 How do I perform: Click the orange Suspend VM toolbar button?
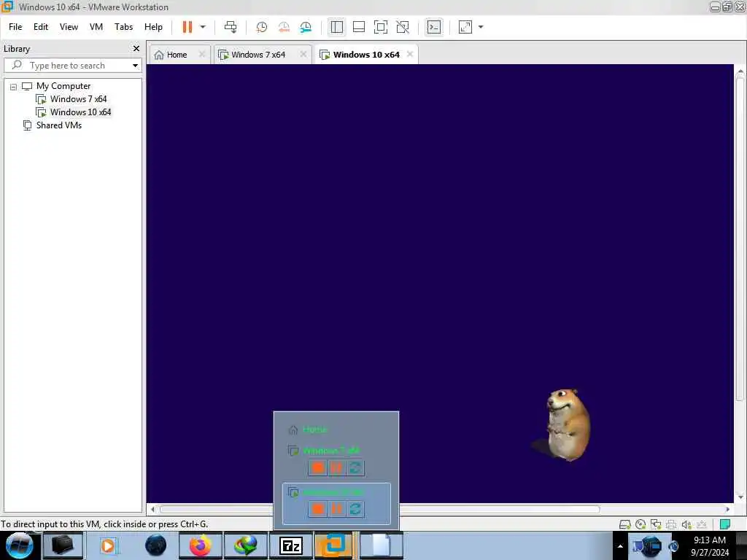tap(187, 27)
